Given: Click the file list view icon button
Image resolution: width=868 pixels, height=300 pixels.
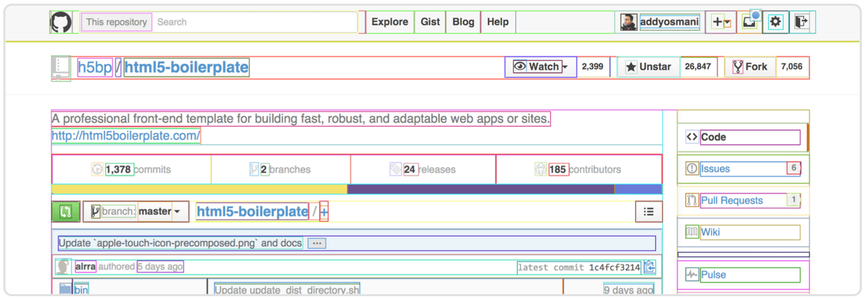Looking at the screenshot, I should pos(649,212).
